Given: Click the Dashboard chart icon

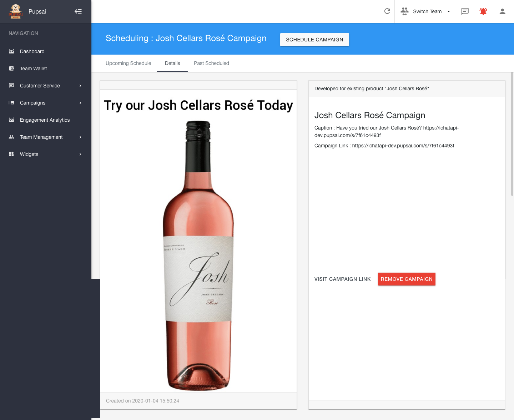Looking at the screenshot, I should coord(11,51).
